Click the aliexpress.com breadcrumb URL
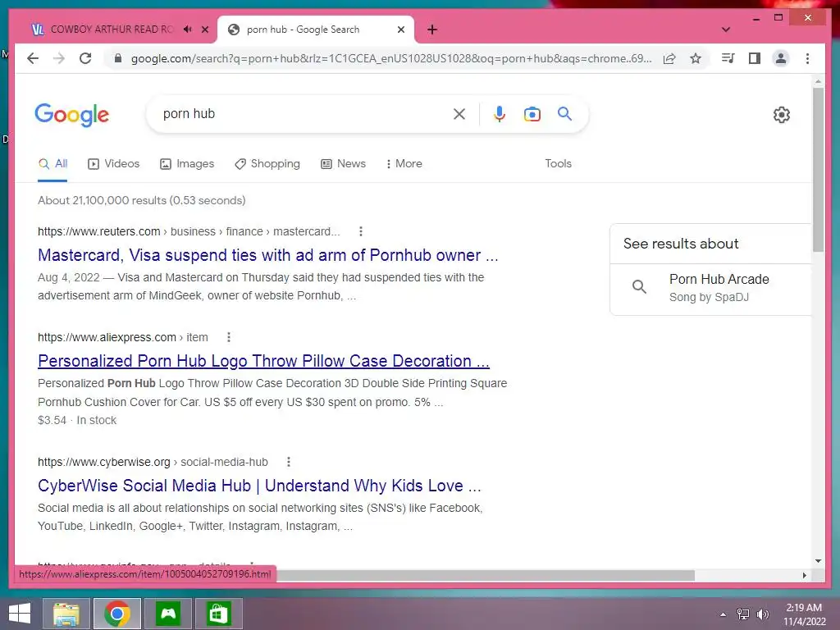The width and height of the screenshot is (840, 630). click(123, 337)
